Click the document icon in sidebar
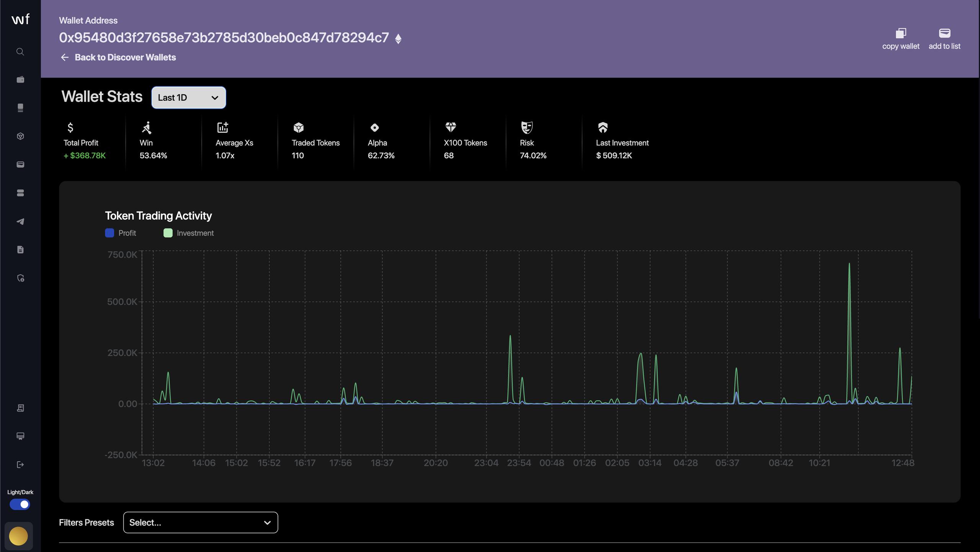The width and height of the screenshot is (980, 552). [x=20, y=250]
